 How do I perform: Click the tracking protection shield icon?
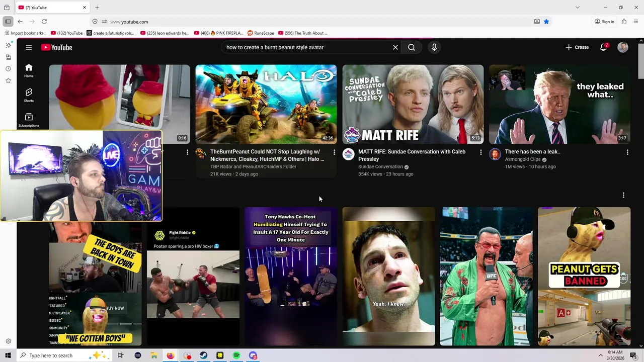pyautogui.click(x=95, y=22)
